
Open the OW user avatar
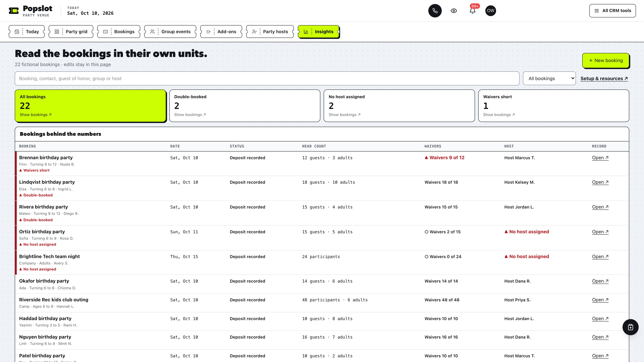click(x=491, y=11)
